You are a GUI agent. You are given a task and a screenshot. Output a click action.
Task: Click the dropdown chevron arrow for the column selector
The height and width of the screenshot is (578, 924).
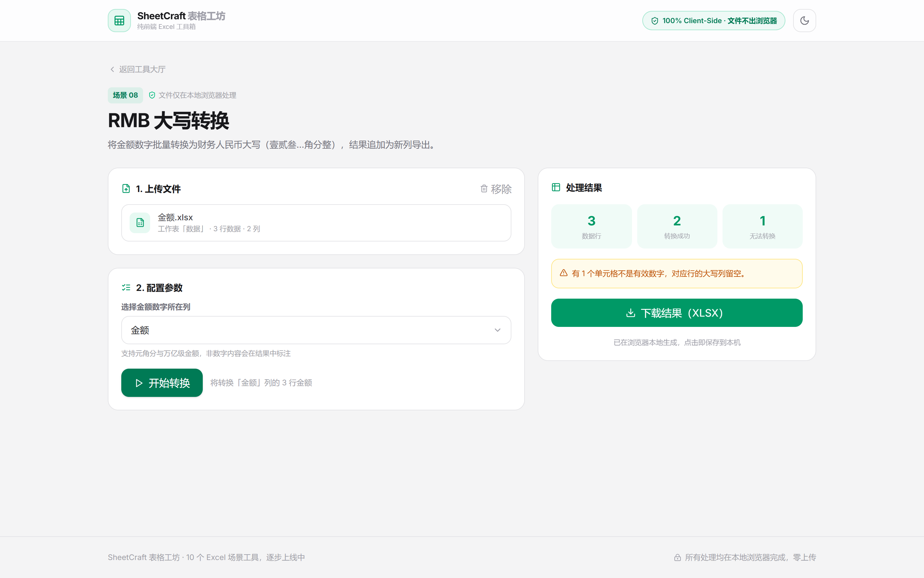[497, 330]
